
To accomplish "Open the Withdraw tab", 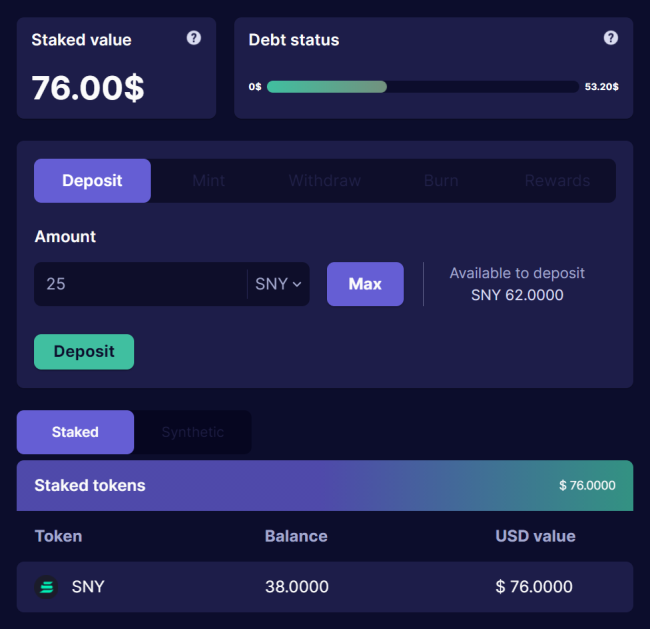I will pos(324,181).
